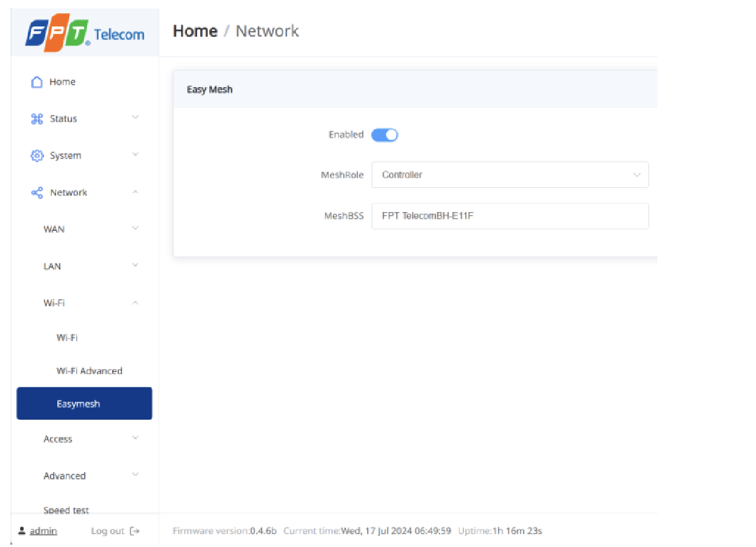Click the Network share icon
This screenshot has height=547, width=756.
click(37, 192)
